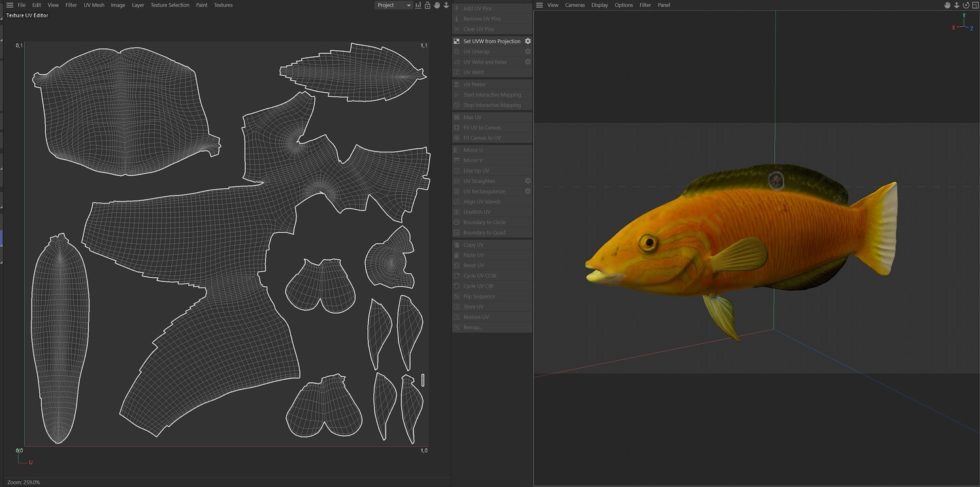Image resolution: width=980 pixels, height=487 pixels.
Task: Open the Textures menu
Action: click(223, 5)
